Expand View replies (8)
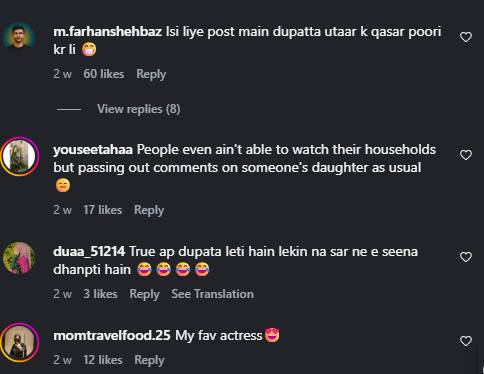484x374 pixels. point(139,109)
